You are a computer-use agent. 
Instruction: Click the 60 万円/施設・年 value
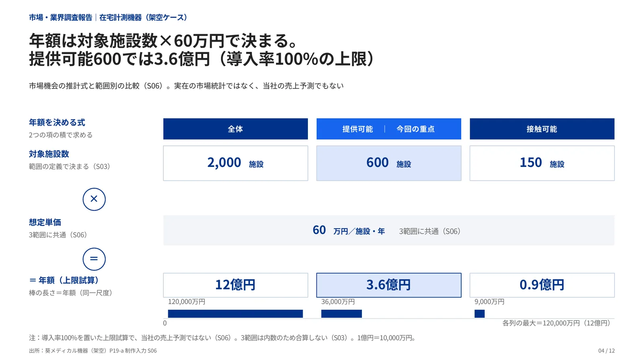[x=349, y=230]
